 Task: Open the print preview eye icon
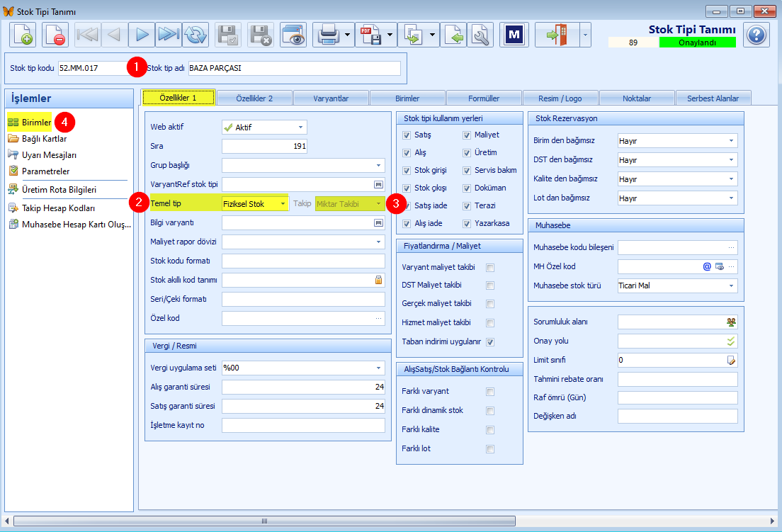pos(293,35)
